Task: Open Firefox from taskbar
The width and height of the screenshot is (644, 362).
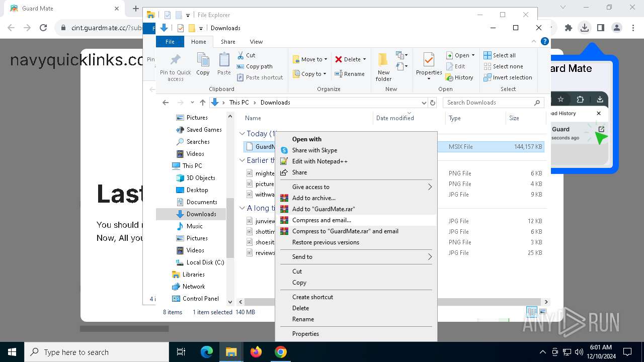Action: tap(256, 352)
